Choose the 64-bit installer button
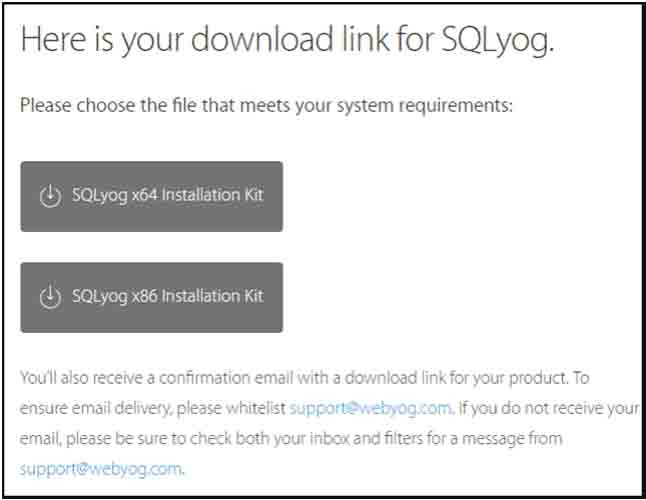Viewport: 646px width, 500px height. coord(152,196)
